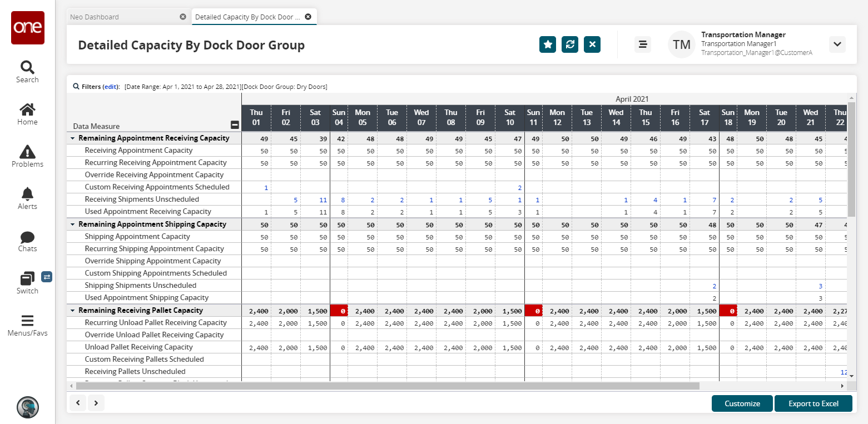Collapse Remaining Appointment Receiving Capacity group

pyautogui.click(x=73, y=138)
